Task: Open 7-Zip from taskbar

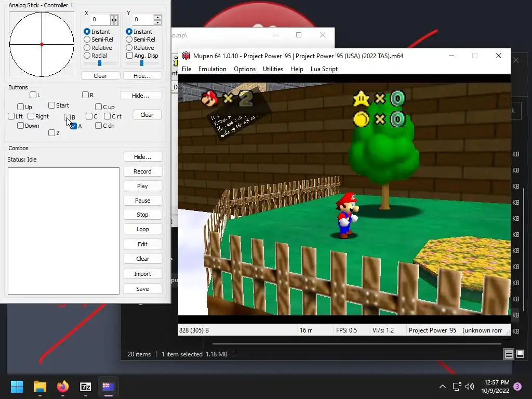Action: coord(86,387)
